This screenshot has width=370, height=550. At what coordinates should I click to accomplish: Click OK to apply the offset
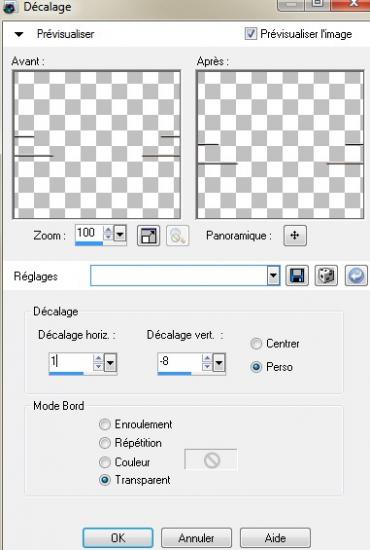[x=118, y=538]
